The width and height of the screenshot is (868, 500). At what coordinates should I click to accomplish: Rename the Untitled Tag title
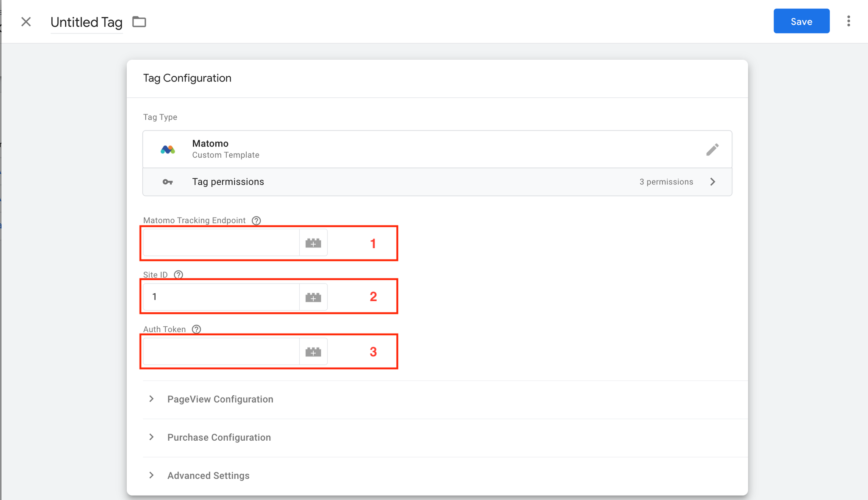click(86, 22)
